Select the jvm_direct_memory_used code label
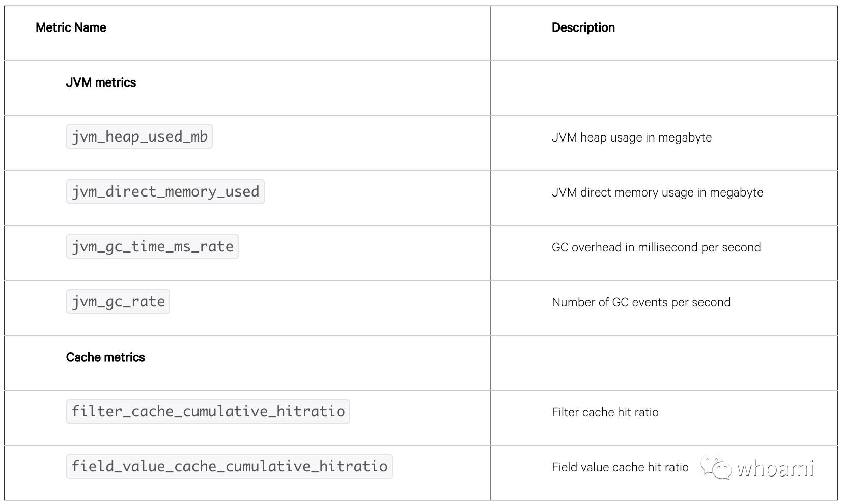This screenshot has width=842, height=504. [165, 191]
